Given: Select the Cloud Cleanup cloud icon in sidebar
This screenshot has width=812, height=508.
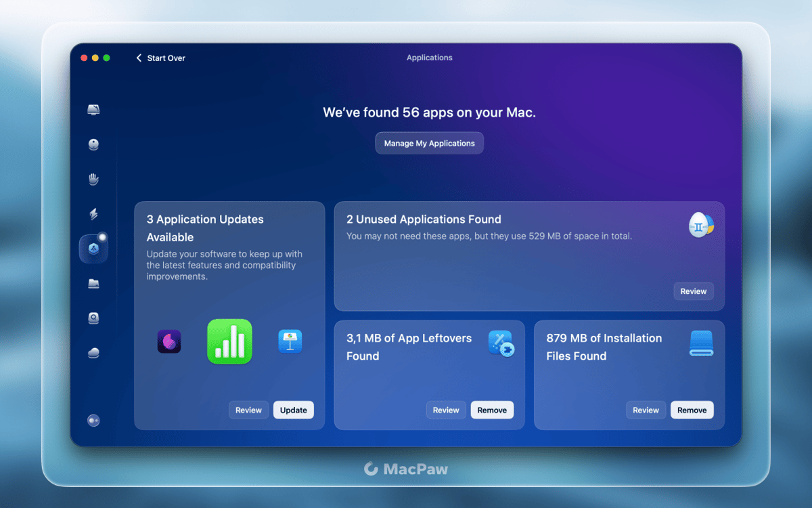Looking at the screenshot, I should 94,353.
